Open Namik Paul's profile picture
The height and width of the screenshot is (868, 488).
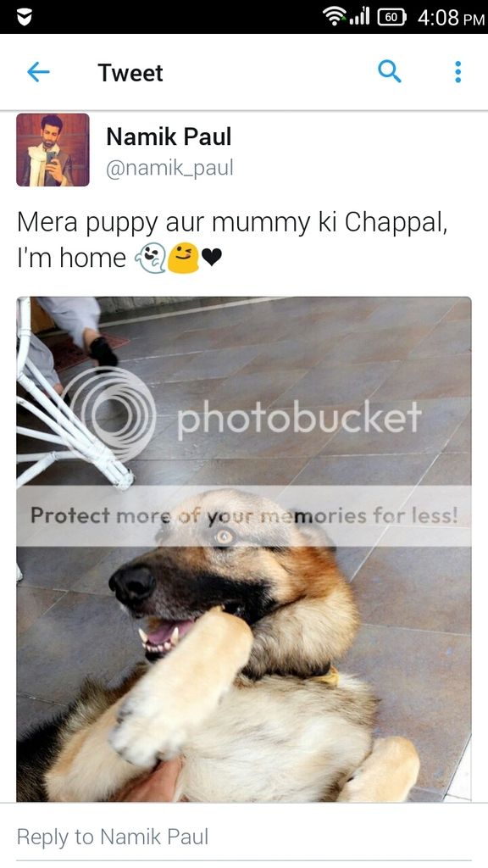click(x=53, y=149)
